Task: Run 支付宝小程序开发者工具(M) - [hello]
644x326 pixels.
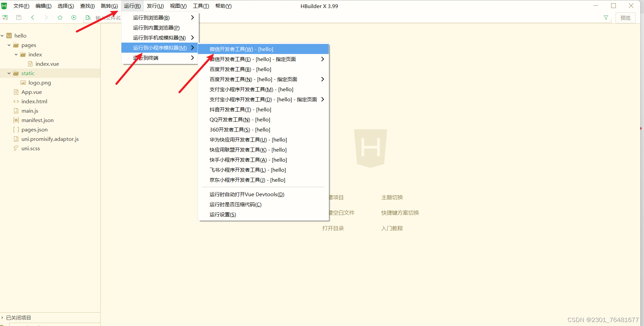Action: (x=263, y=89)
